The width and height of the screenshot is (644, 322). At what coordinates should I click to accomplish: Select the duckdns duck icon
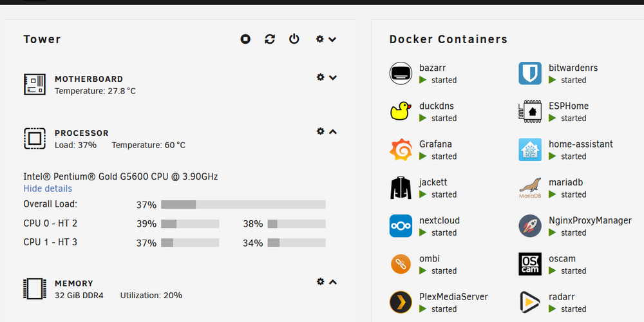pos(401,111)
